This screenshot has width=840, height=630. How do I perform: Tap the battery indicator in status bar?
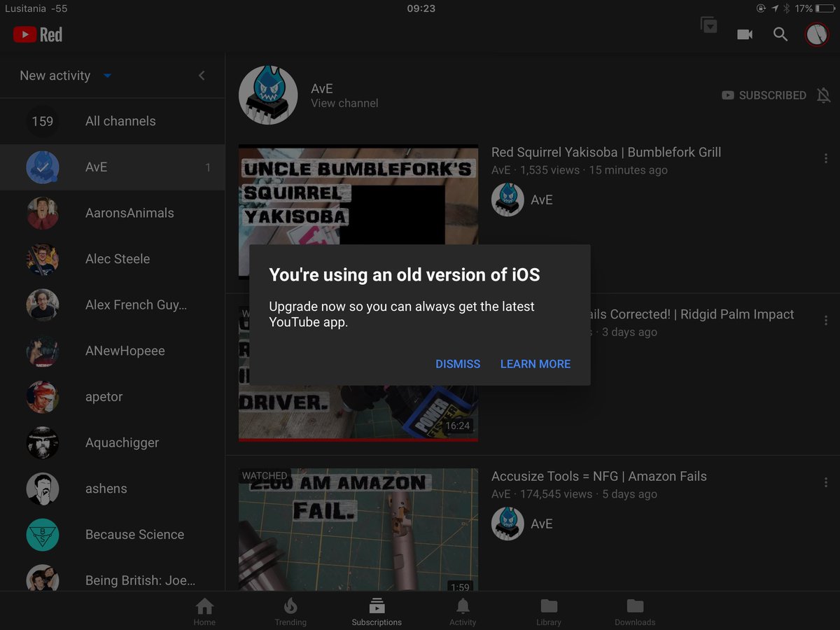tap(825, 8)
